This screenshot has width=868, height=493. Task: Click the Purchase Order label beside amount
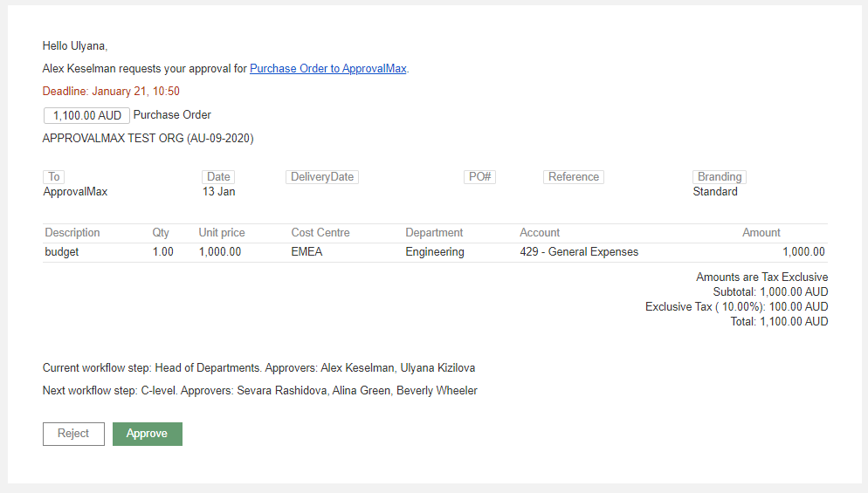[172, 115]
